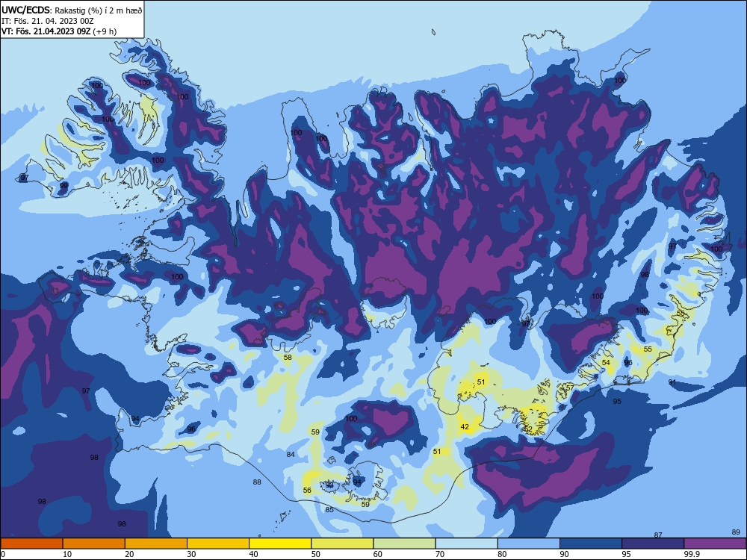Image resolution: width=747 pixels, height=560 pixels.
Task: Click the legend tick label '80'
Action: pyautogui.click(x=502, y=554)
